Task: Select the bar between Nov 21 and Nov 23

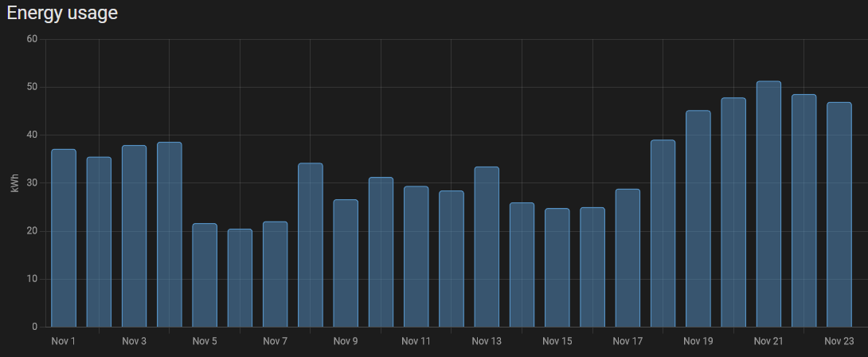Action: coord(803,210)
